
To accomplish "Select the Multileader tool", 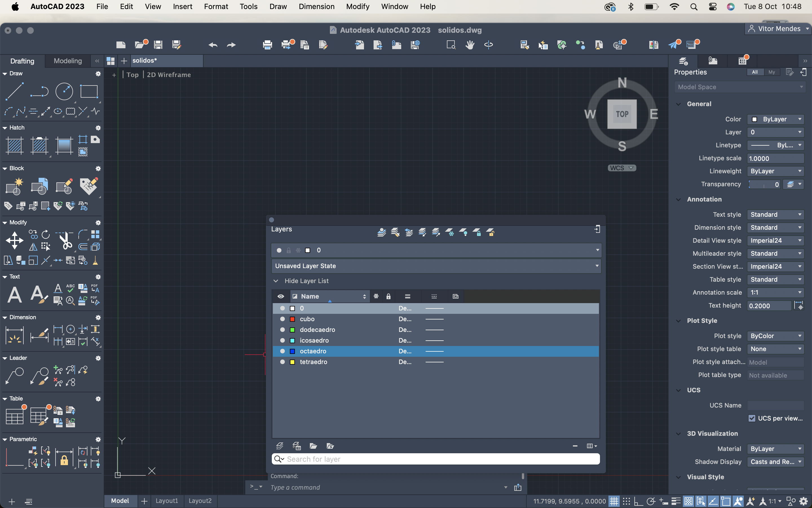I will point(14,376).
